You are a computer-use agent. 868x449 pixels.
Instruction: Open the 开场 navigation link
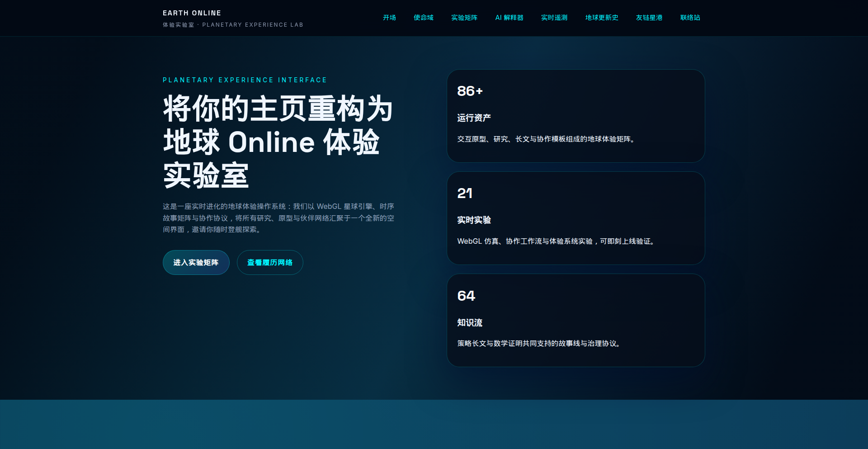[x=389, y=18]
